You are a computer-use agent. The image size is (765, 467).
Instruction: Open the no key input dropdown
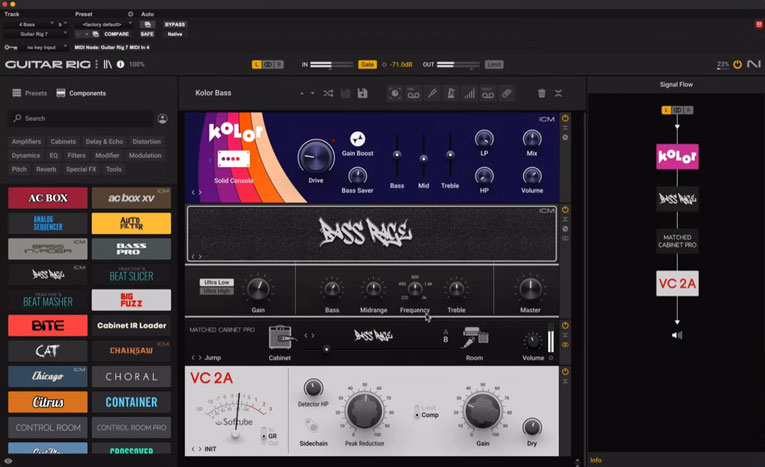click(44, 47)
